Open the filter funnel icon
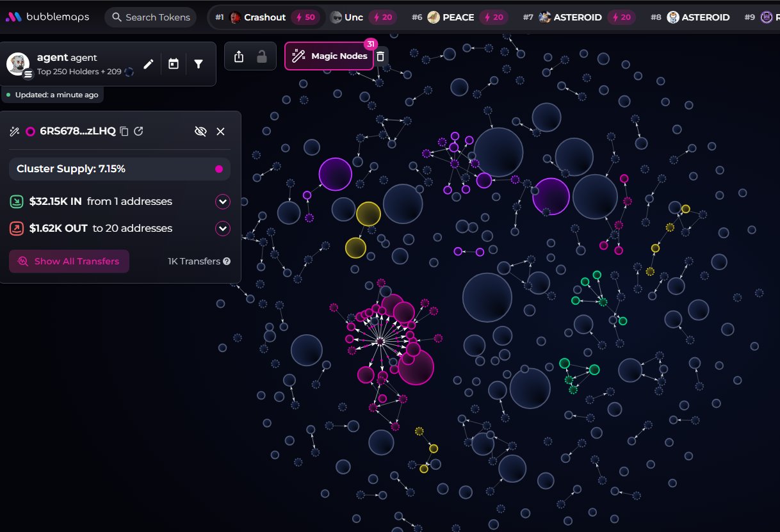 [x=199, y=64]
